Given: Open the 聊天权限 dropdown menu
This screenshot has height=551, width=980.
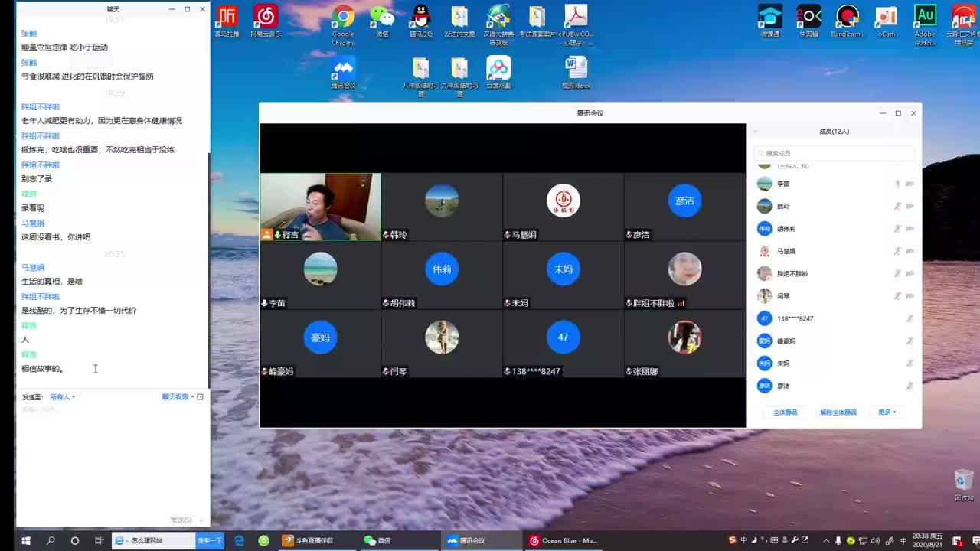Looking at the screenshot, I should pyautogui.click(x=178, y=397).
